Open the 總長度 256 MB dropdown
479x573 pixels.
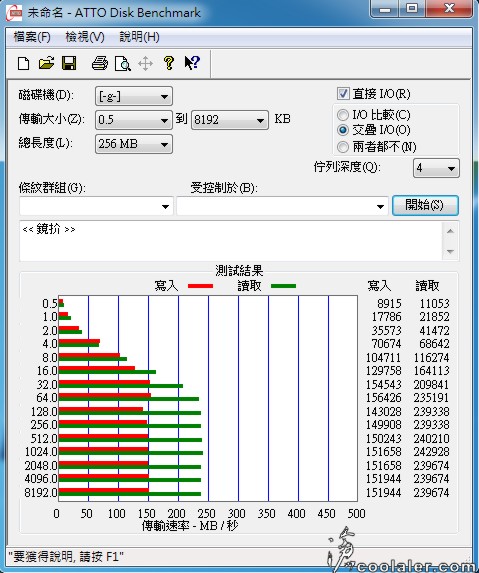tap(134, 144)
